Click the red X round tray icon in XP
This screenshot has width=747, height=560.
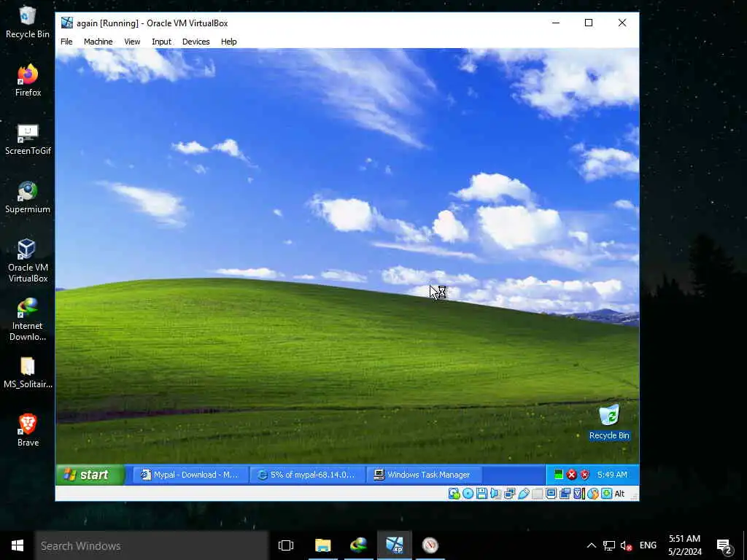click(x=572, y=474)
